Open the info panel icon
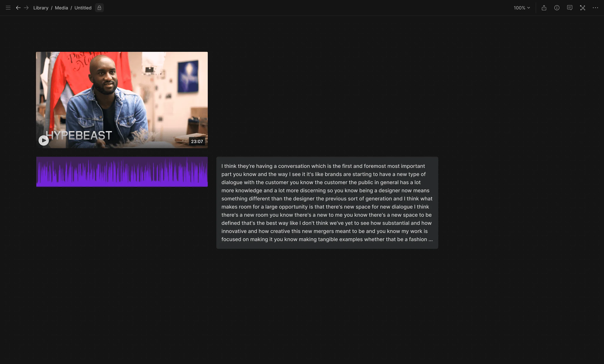Screen dimensions: 604x364 coord(557,8)
